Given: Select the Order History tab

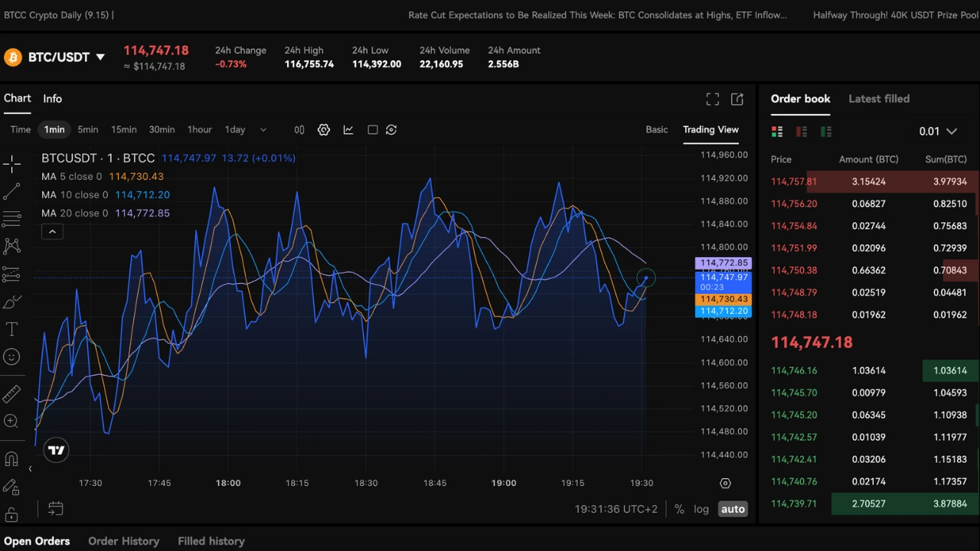Looking at the screenshot, I should pyautogui.click(x=123, y=541).
